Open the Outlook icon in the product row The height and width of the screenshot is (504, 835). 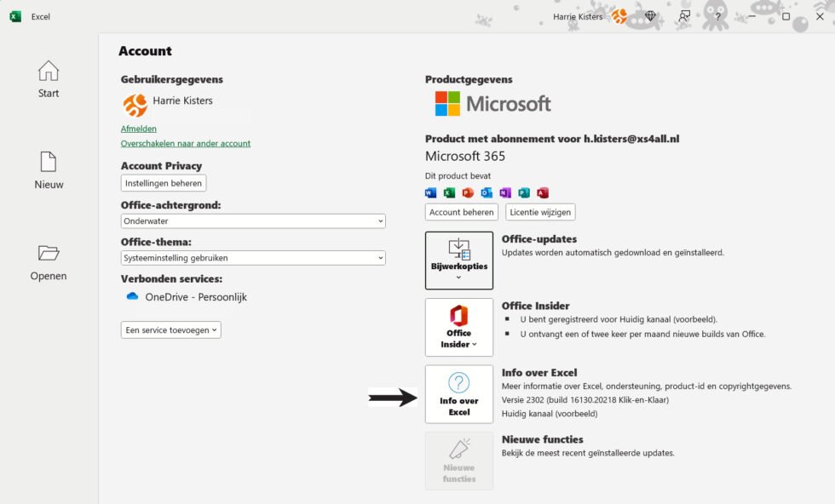click(x=487, y=192)
